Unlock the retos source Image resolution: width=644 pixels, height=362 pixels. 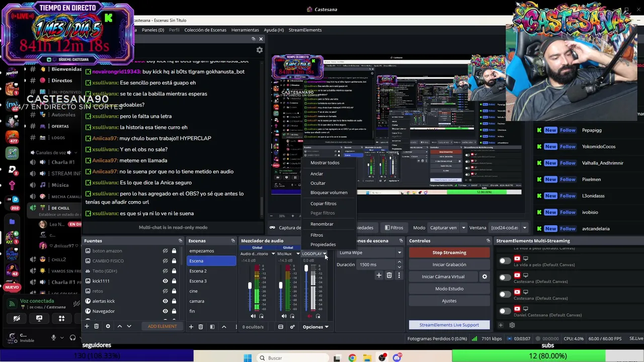[x=174, y=291]
